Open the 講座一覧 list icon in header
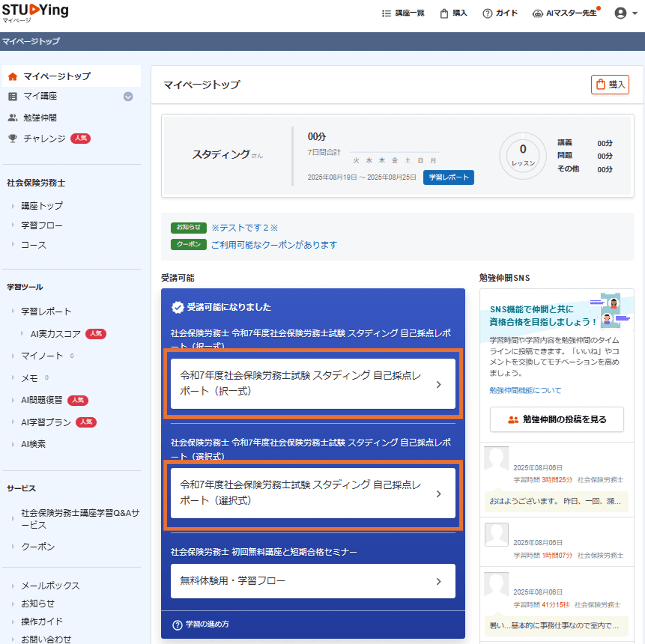Viewport: 645px width, 644px height. tap(386, 13)
